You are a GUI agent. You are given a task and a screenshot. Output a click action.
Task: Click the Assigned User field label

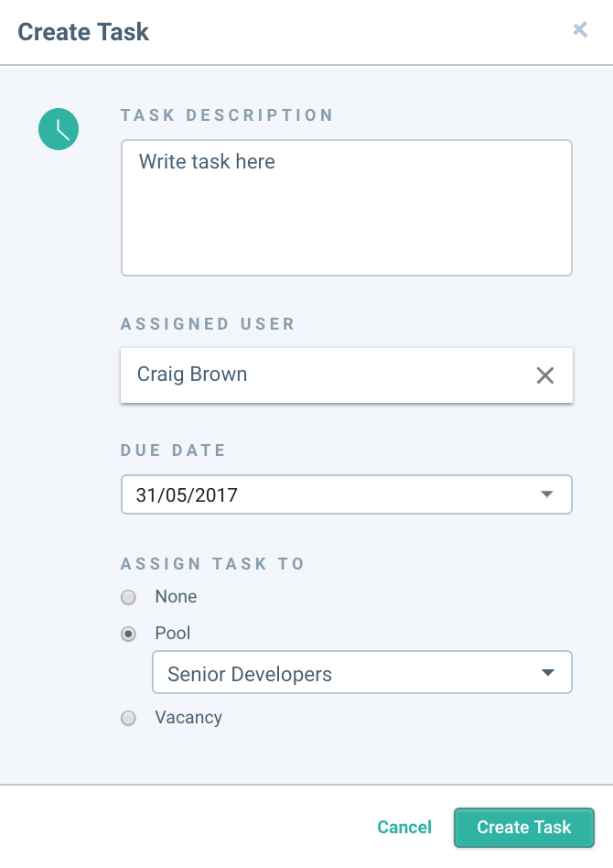tap(208, 324)
